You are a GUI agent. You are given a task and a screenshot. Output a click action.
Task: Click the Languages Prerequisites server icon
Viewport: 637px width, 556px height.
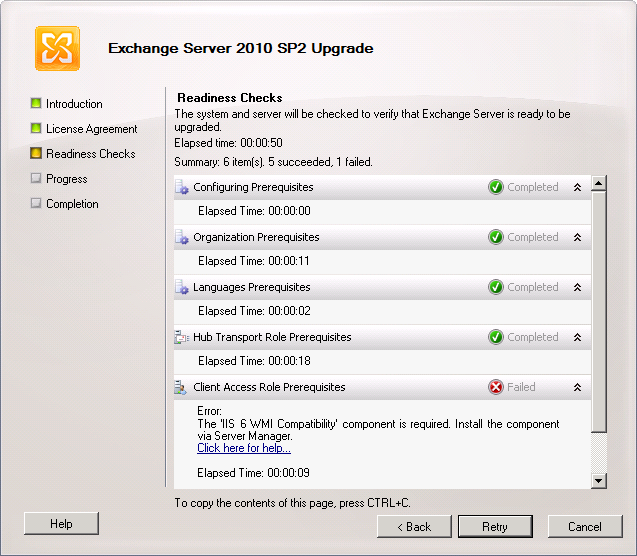[x=182, y=287]
